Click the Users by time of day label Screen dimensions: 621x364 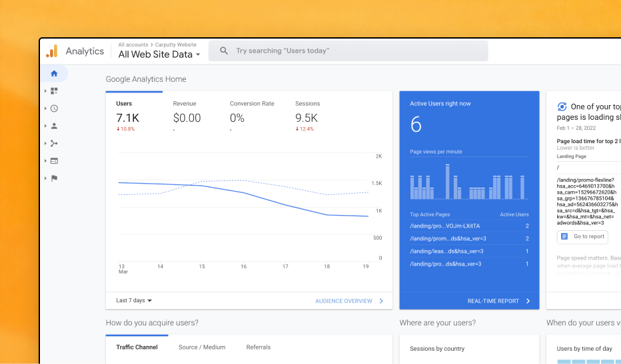pos(584,349)
